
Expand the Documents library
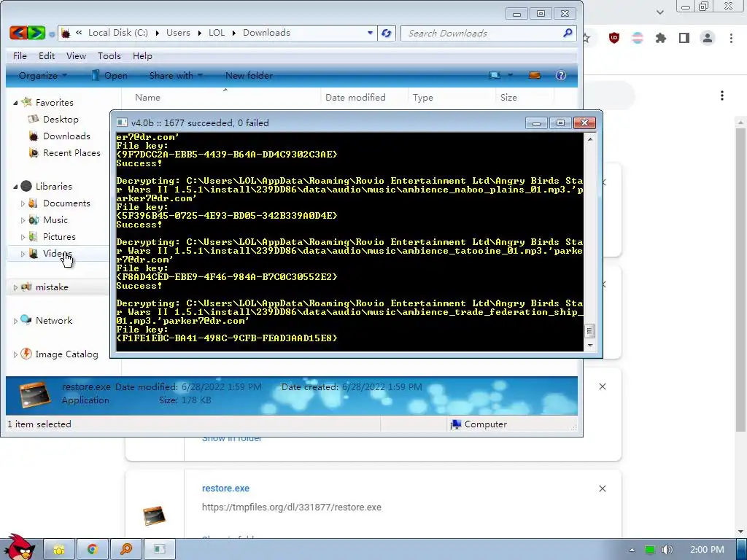click(23, 203)
